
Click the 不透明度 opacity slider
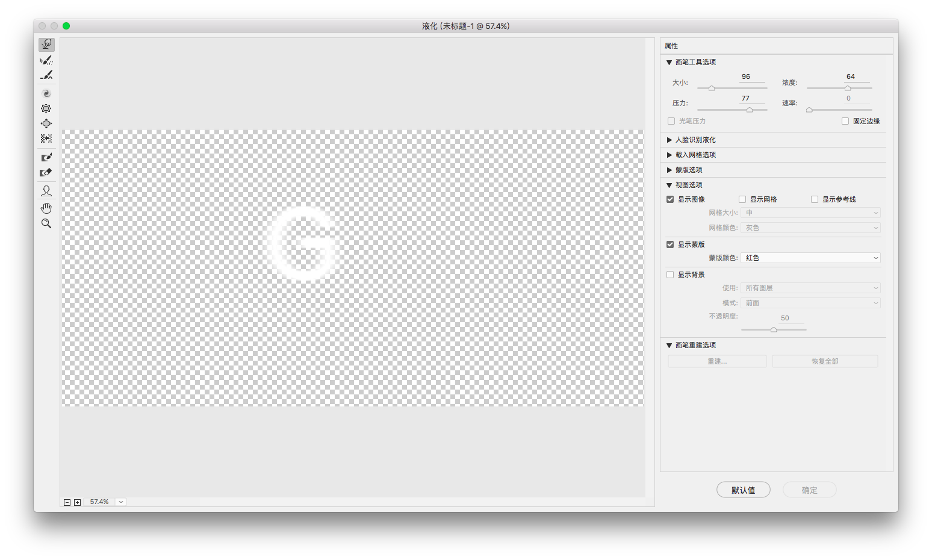click(774, 330)
